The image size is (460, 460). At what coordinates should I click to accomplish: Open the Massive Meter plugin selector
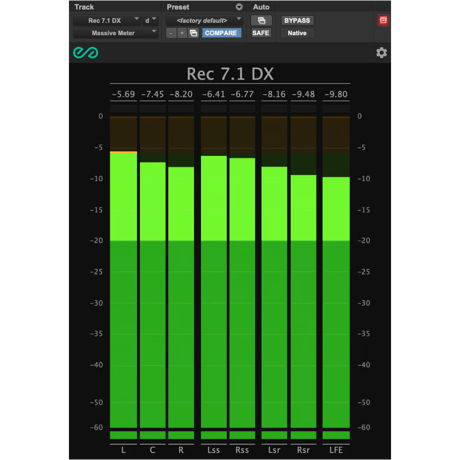pos(115,33)
